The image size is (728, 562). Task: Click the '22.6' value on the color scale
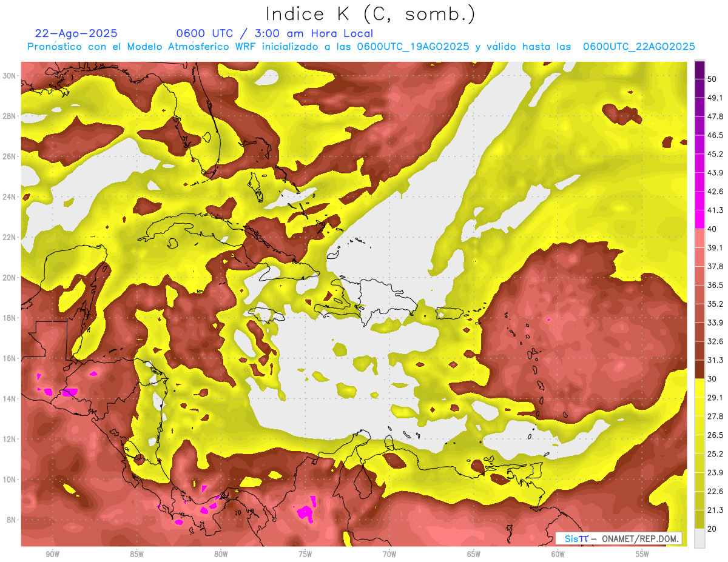[715, 492]
